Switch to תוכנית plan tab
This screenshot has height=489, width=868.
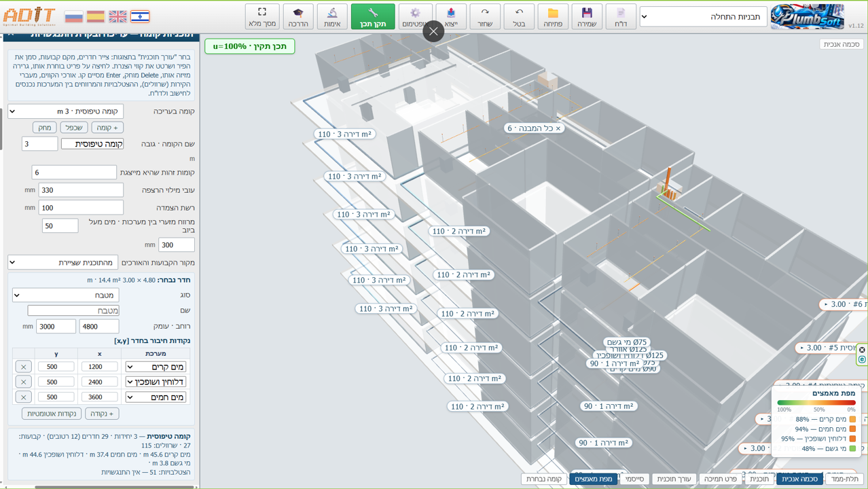pos(759,479)
